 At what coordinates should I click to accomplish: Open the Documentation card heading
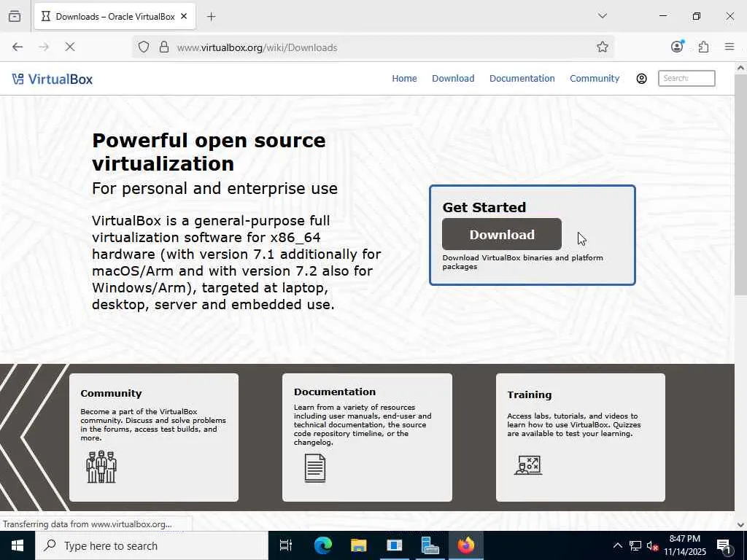[x=334, y=392]
